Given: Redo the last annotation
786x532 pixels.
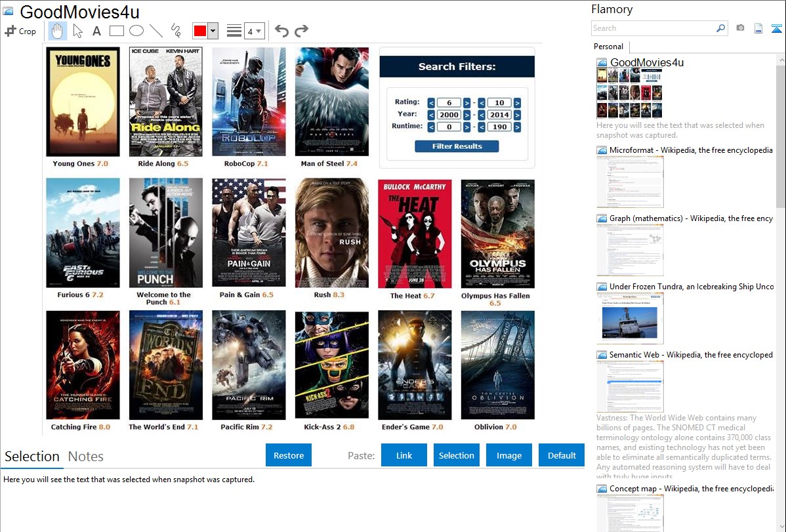Looking at the screenshot, I should click(x=301, y=31).
